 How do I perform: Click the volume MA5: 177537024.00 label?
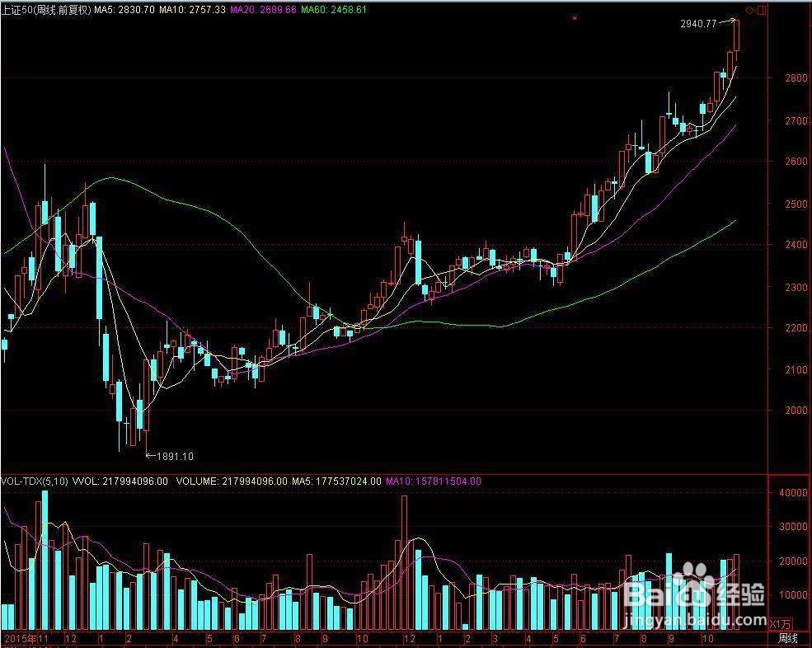336,481
